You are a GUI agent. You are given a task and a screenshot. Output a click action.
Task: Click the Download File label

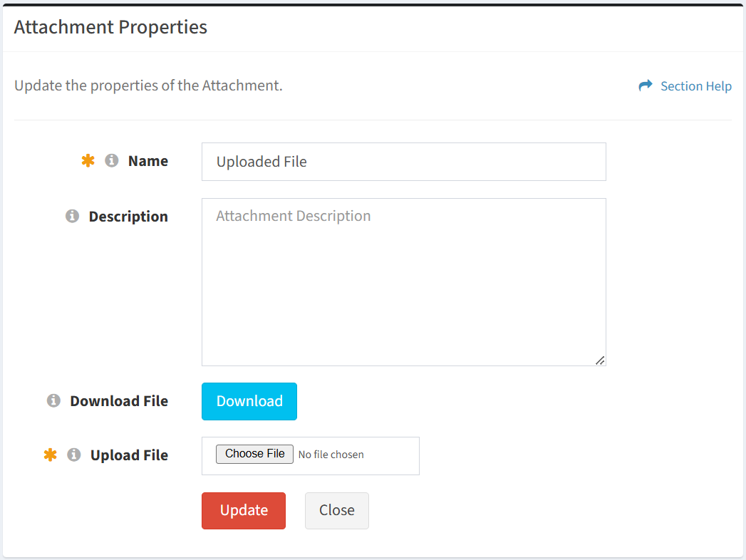pos(119,401)
